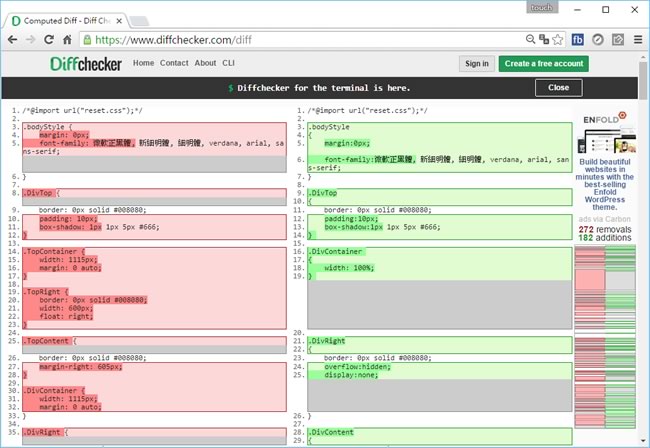This screenshot has width=650, height=448.
Task: Click the zoom magnifier icon in address bar
Action: (x=530, y=39)
